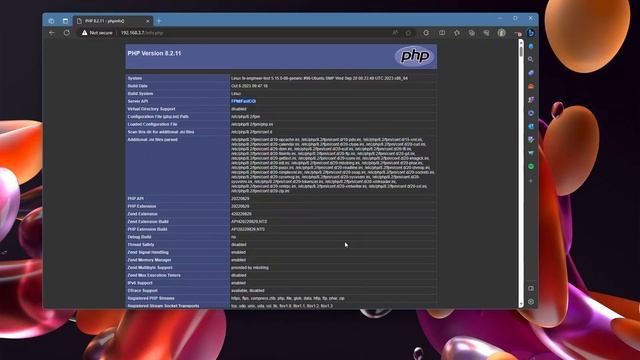The width and height of the screenshot is (640, 360).
Task: Select the Zend Memory Manager label
Action: point(149,260)
